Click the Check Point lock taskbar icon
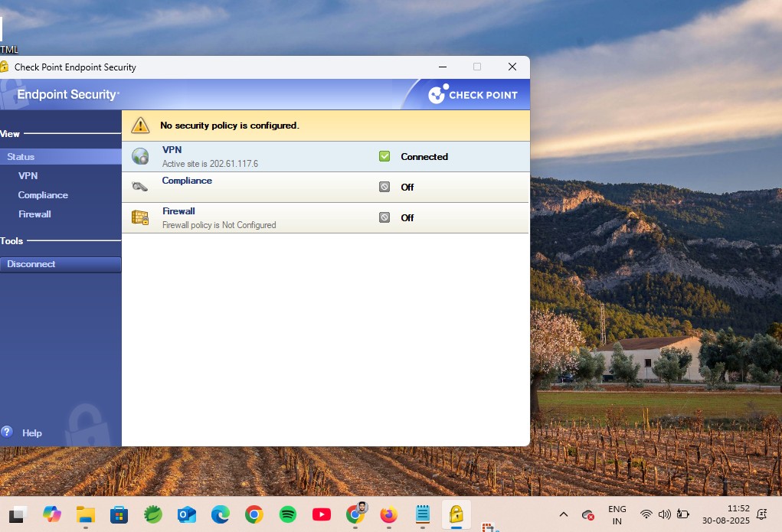Viewport: 782px width, 532px height. coord(456,514)
